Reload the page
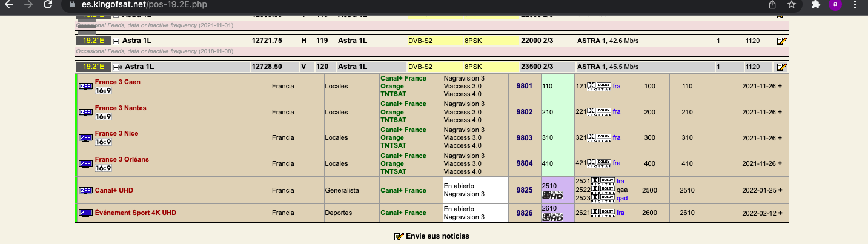The width and height of the screenshot is (868, 244). 48,4
